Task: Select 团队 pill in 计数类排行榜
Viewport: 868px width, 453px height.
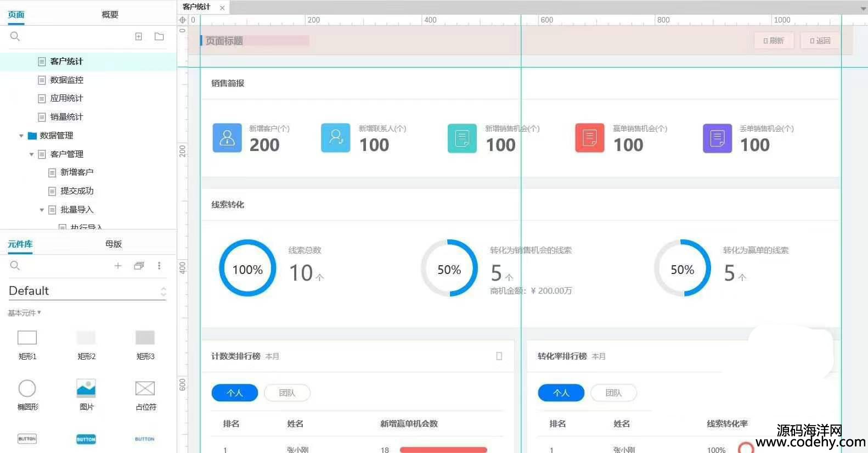Action: (x=287, y=393)
